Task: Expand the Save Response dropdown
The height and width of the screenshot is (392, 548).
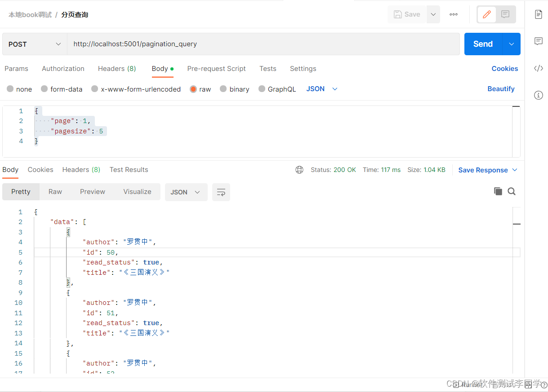Action: coord(488,170)
